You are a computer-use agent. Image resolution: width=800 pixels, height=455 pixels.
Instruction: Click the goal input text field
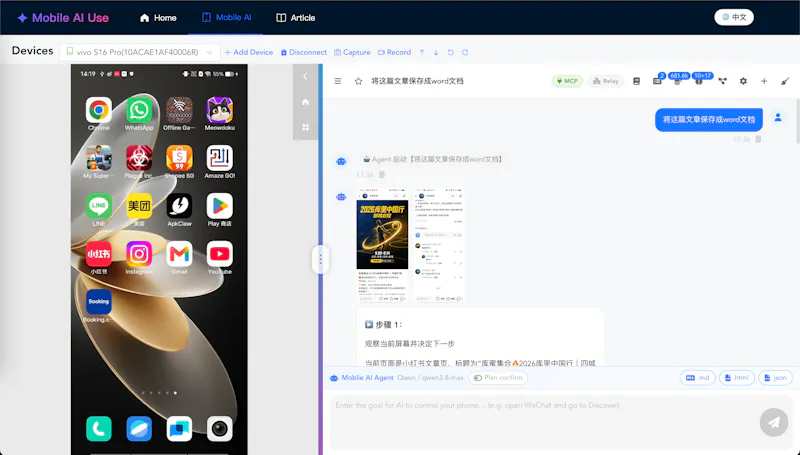541,422
